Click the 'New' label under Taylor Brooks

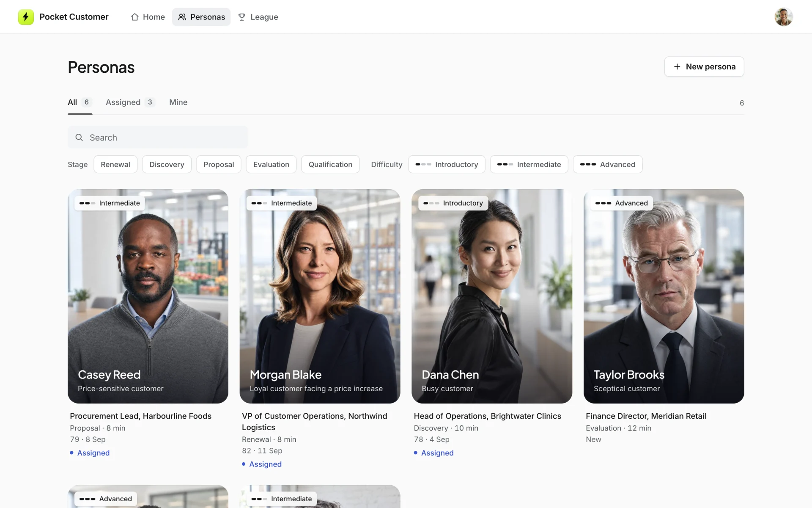click(x=593, y=439)
